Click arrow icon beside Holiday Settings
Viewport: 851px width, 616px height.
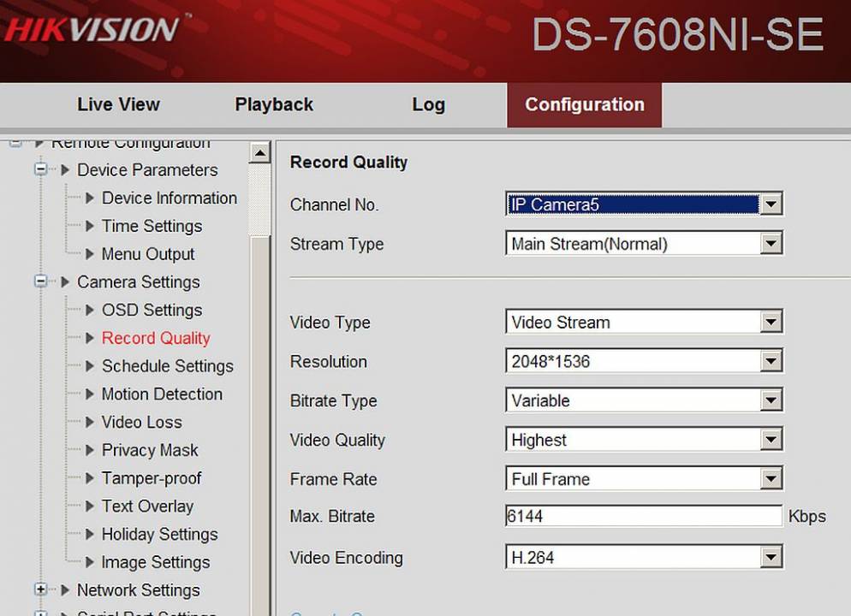click(90, 534)
